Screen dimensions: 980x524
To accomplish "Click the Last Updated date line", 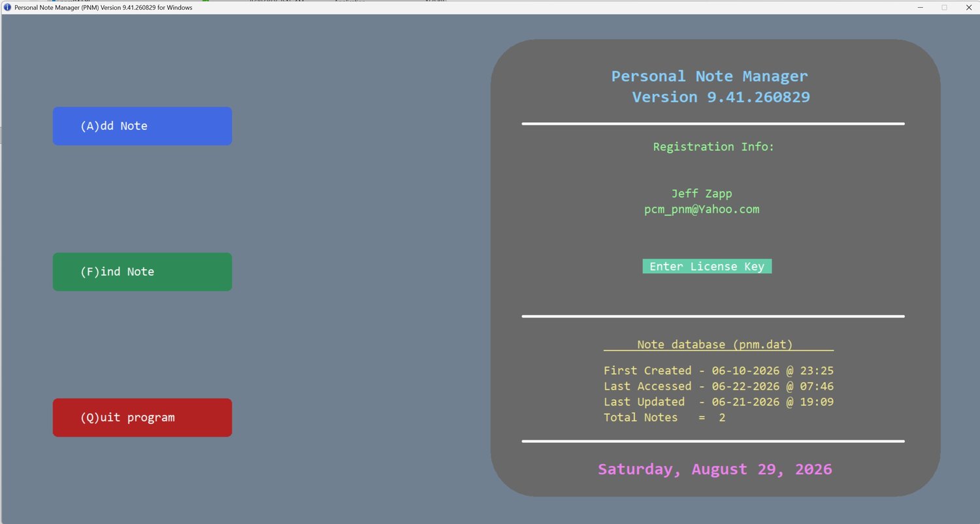I will pos(719,402).
